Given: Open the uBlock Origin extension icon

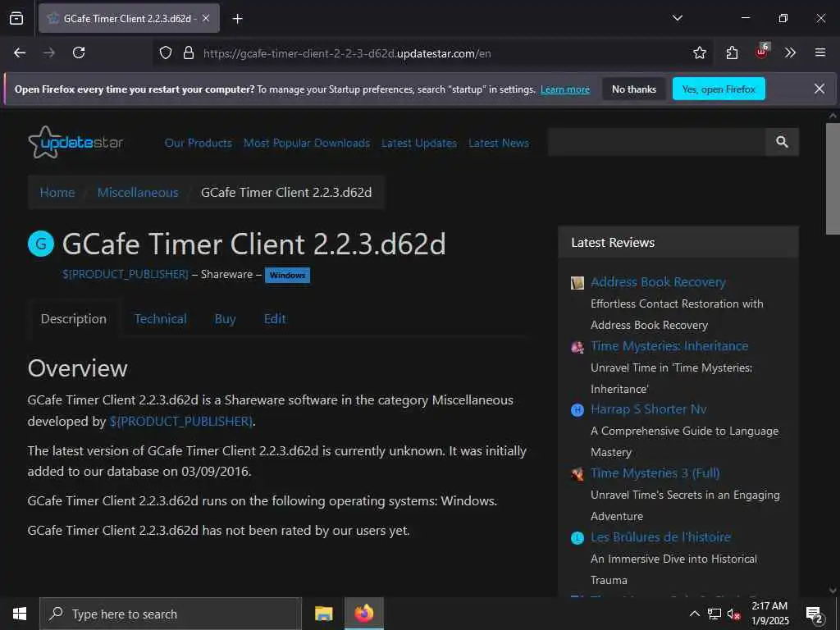Looking at the screenshot, I should [762, 52].
